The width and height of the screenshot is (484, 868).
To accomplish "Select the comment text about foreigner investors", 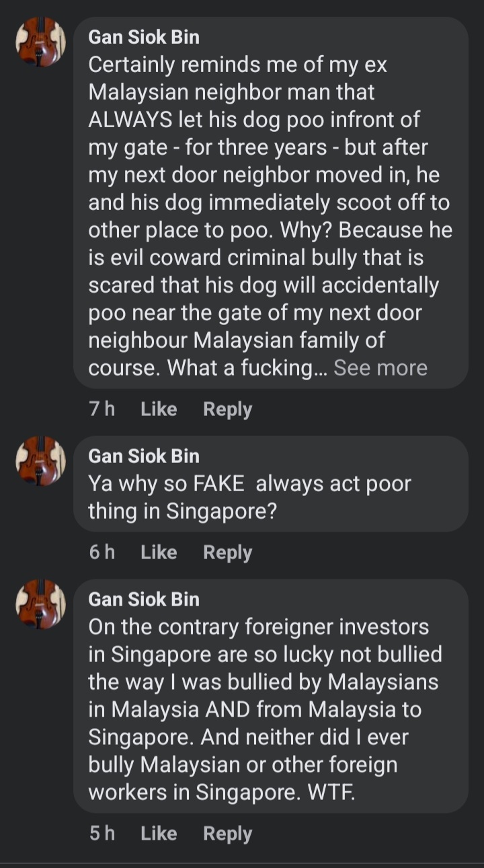I will pos(262,709).
